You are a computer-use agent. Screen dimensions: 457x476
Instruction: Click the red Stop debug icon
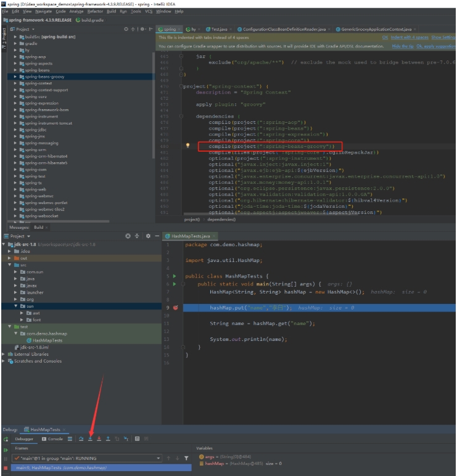point(6,468)
